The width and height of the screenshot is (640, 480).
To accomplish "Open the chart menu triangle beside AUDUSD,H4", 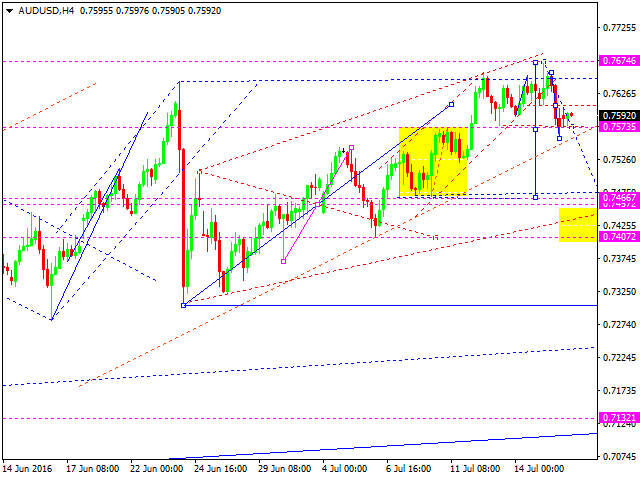I will click(x=9, y=11).
